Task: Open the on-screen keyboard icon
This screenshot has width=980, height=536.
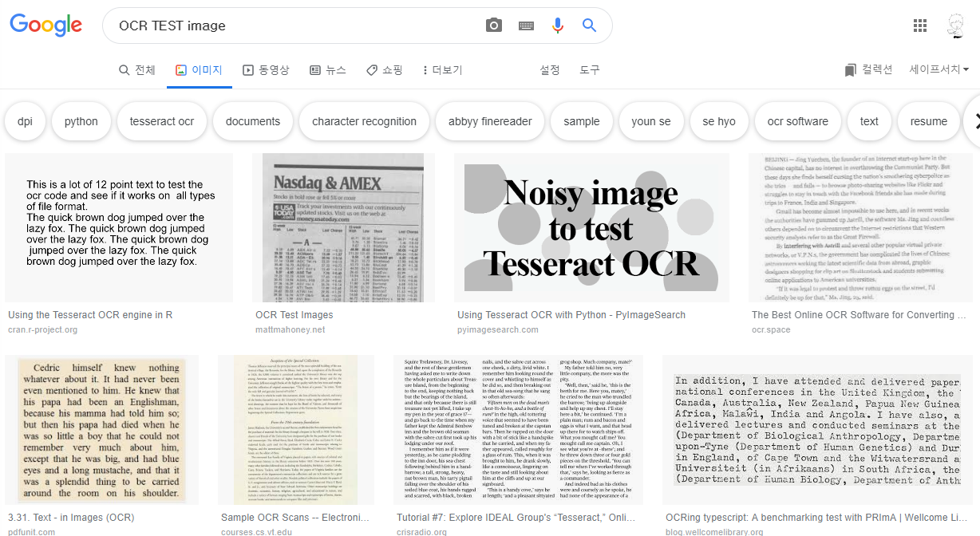Action: coord(526,26)
